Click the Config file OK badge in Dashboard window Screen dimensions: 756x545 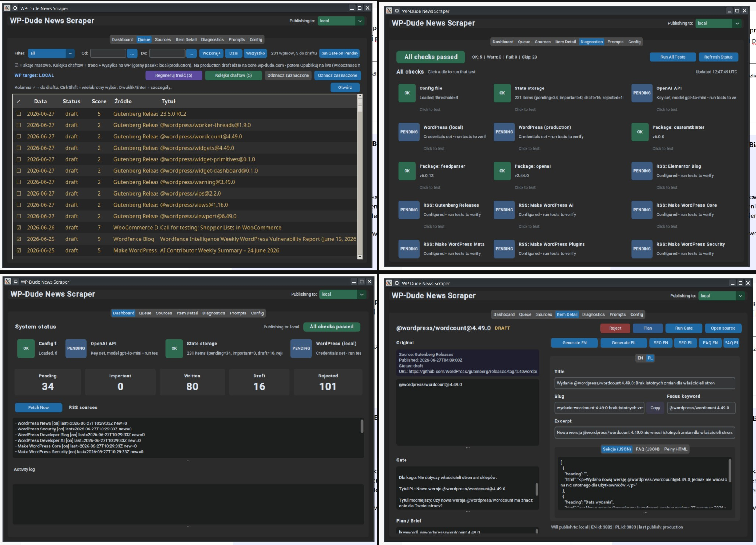tap(26, 348)
